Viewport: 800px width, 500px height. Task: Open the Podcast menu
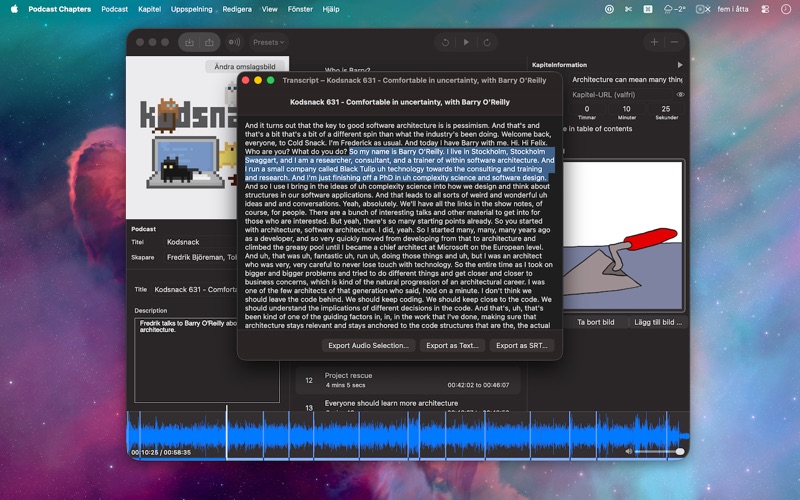(114, 9)
